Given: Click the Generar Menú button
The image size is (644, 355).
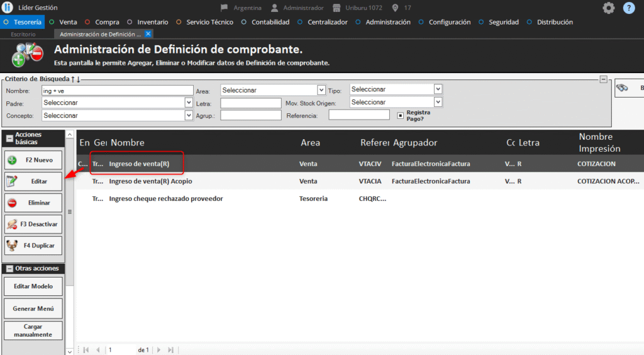Looking at the screenshot, I should point(33,308).
